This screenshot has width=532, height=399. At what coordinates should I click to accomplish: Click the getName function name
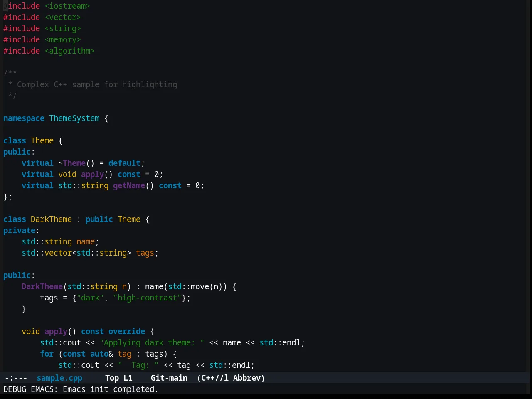point(129,185)
